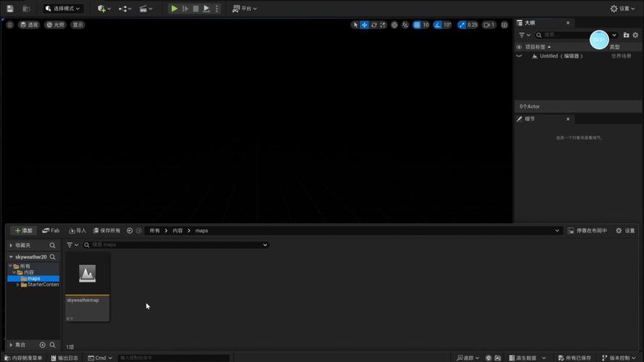Choose the Select objects cursor tool
Image resolution: width=644 pixels, height=362 pixels.
355,25
